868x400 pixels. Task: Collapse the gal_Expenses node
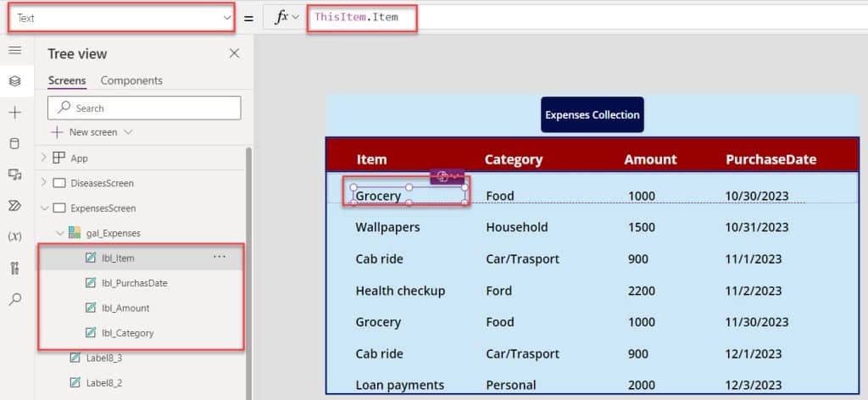coord(60,233)
